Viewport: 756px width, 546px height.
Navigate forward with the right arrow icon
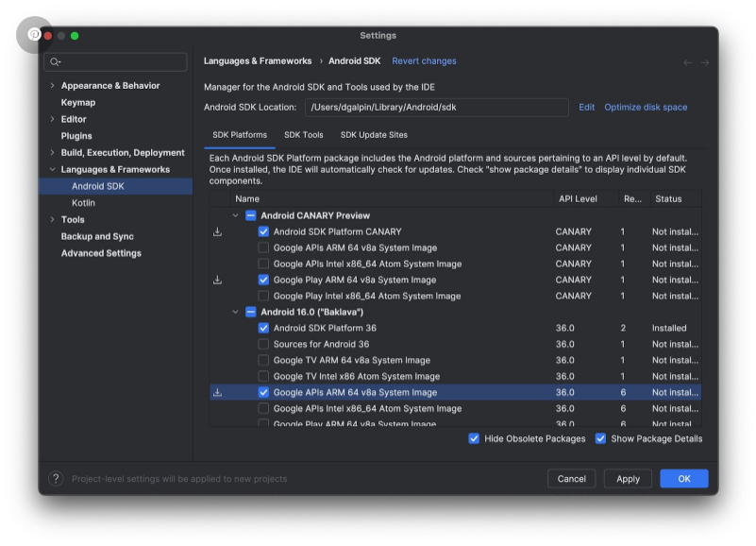pos(704,62)
